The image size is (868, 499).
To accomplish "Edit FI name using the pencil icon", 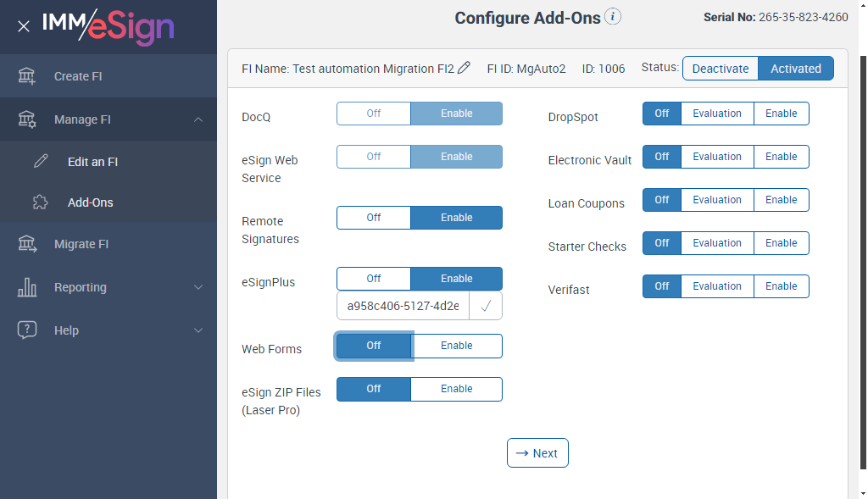I will (464, 69).
